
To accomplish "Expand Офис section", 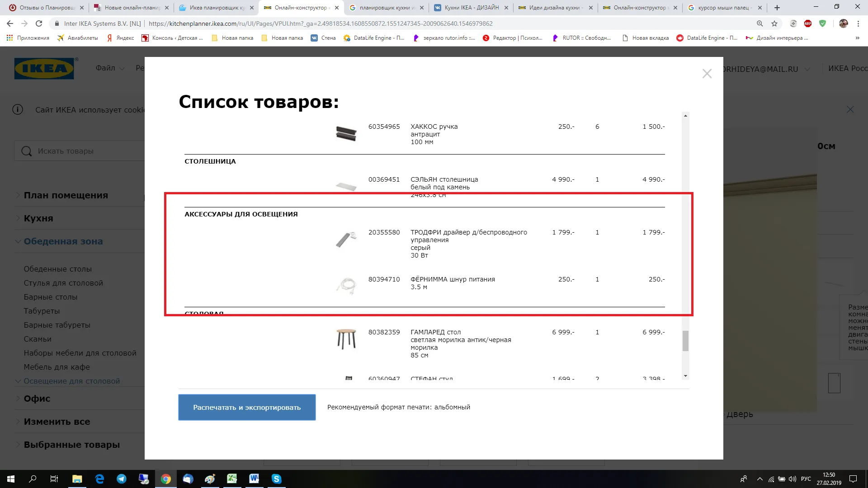I will click(x=37, y=399).
